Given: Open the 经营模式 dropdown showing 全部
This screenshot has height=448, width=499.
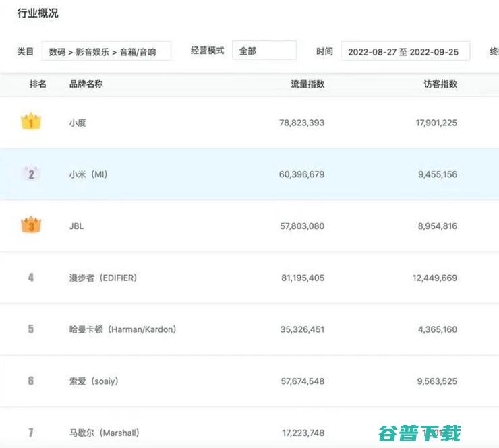Looking at the screenshot, I should point(264,51).
